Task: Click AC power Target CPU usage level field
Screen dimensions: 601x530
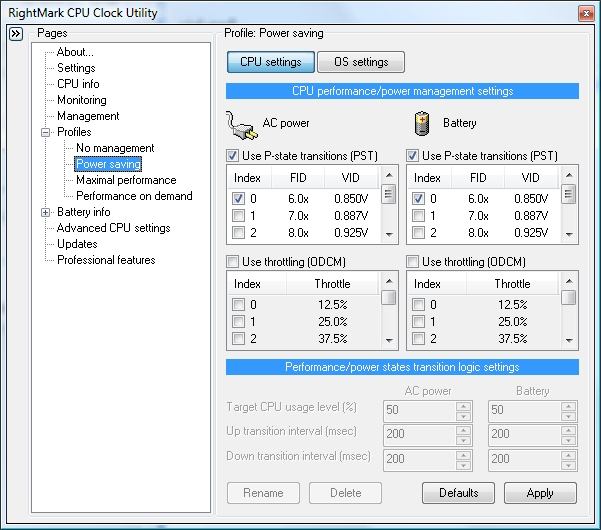Action: pyautogui.click(x=420, y=410)
